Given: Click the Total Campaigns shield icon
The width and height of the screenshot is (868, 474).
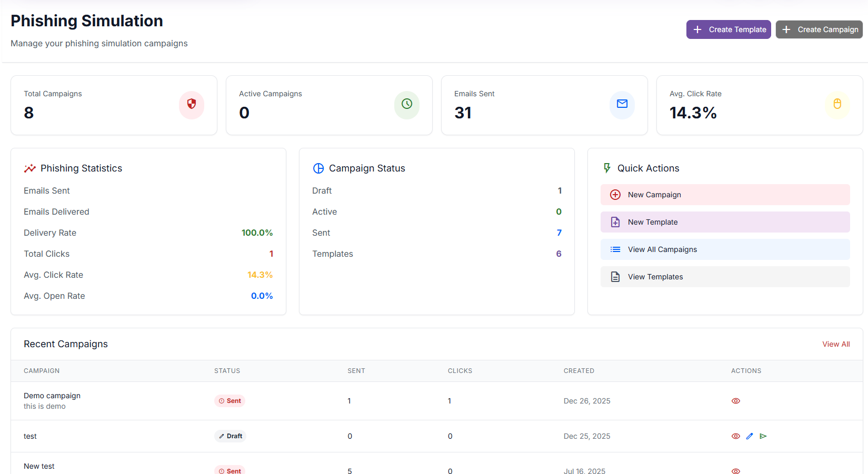Looking at the screenshot, I should pyautogui.click(x=191, y=105).
